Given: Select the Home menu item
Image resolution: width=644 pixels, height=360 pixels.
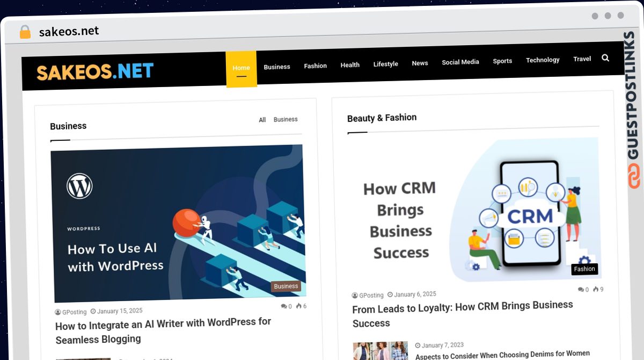Looking at the screenshot, I should tap(241, 68).
